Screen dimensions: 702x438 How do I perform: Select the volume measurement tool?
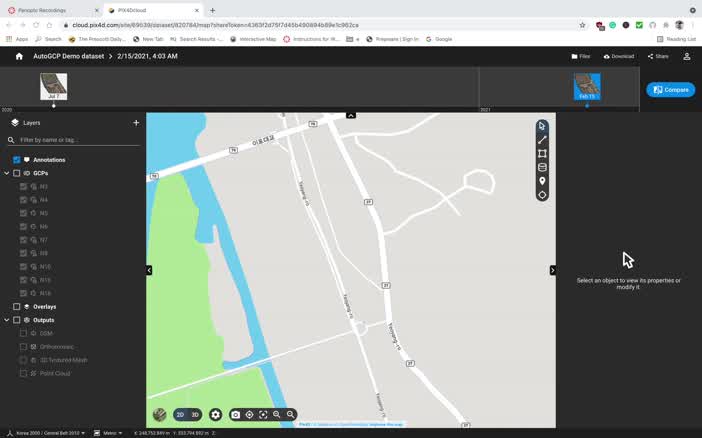point(542,167)
